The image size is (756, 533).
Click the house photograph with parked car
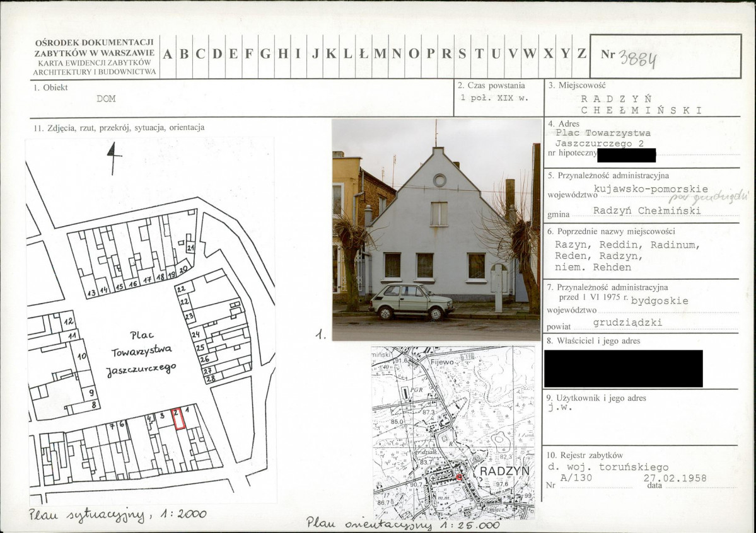(436, 229)
